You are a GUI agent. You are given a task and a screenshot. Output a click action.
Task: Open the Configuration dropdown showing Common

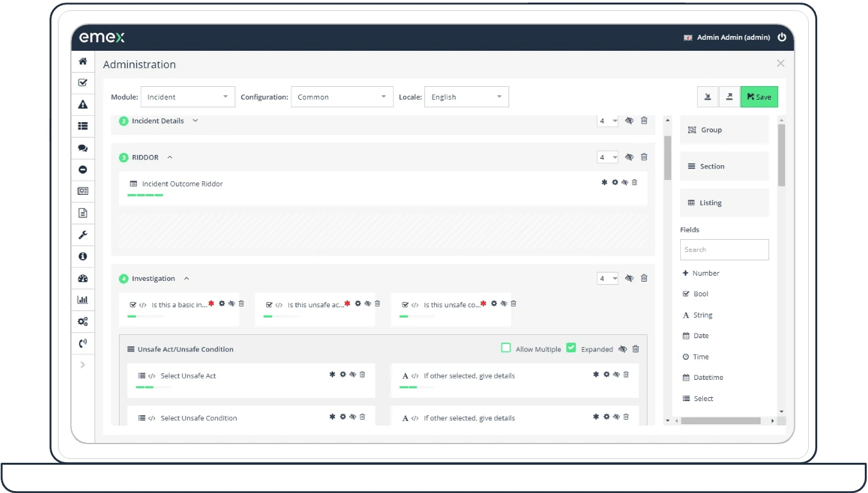click(x=342, y=97)
